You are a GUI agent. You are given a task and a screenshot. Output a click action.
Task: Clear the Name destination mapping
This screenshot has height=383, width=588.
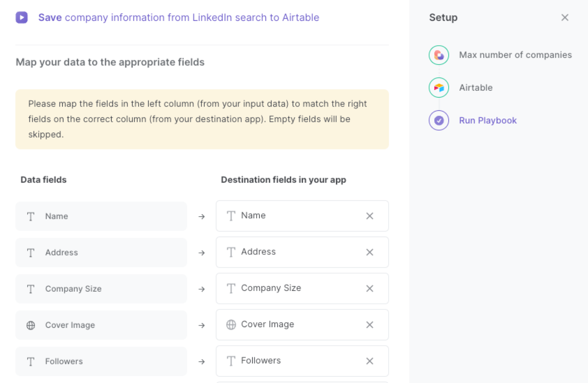click(x=370, y=216)
